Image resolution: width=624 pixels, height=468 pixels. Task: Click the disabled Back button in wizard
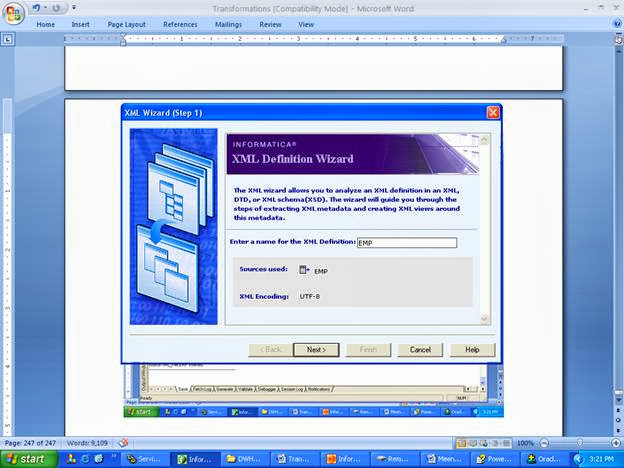click(271, 350)
